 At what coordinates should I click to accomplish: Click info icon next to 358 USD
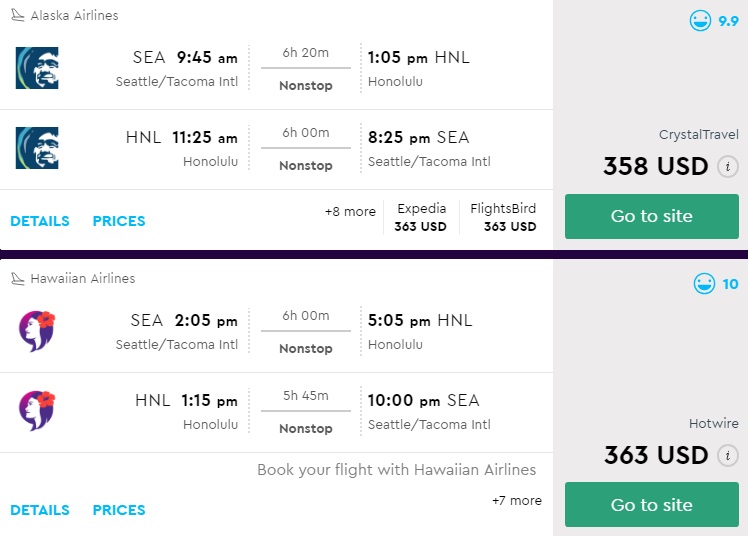click(x=728, y=167)
